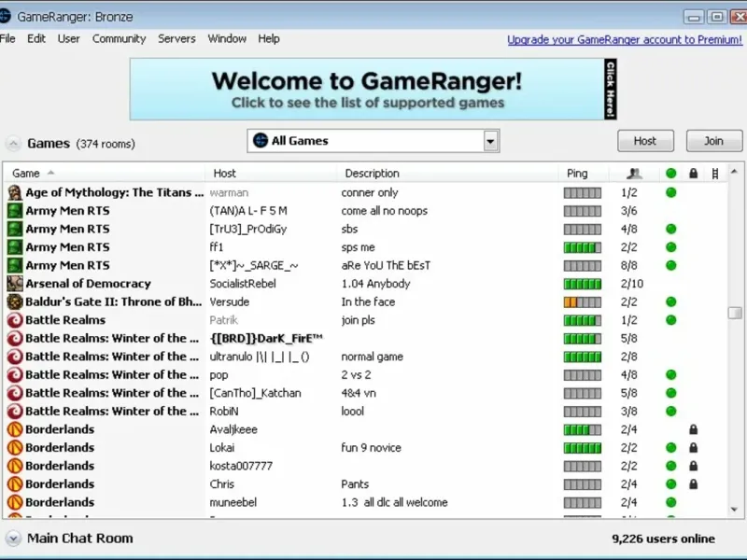Click player count 2/10 in SocialistRebel row
The image size is (747, 560).
pos(632,284)
